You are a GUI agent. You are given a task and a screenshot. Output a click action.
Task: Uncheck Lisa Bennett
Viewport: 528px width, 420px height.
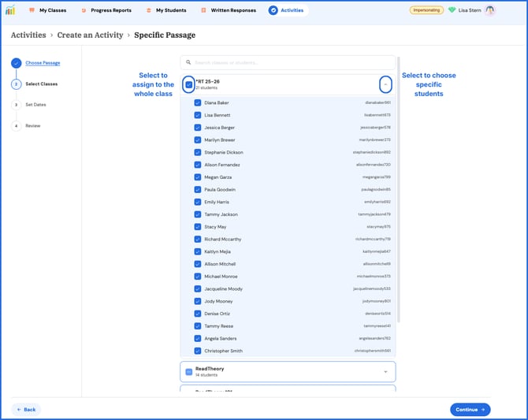[198, 115]
